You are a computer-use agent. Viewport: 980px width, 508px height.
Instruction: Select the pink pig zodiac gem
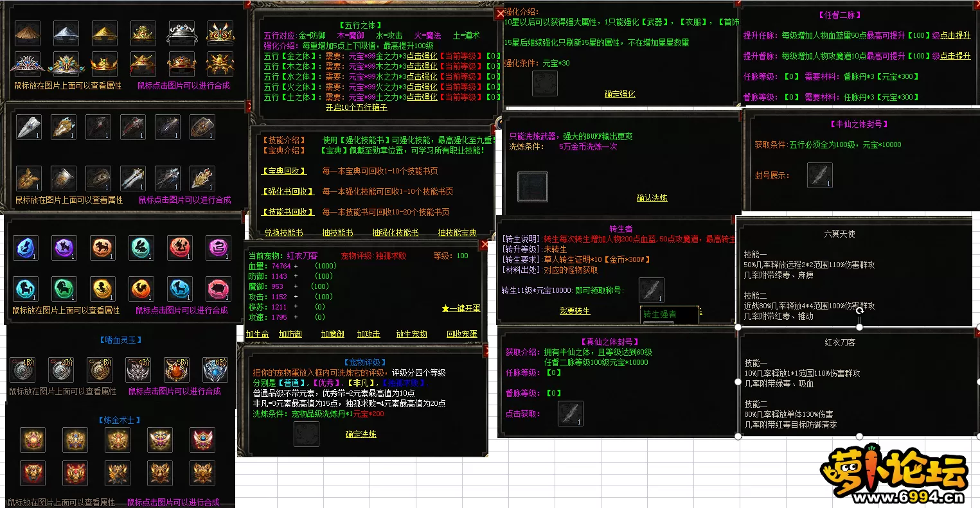click(x=218, y=289)
